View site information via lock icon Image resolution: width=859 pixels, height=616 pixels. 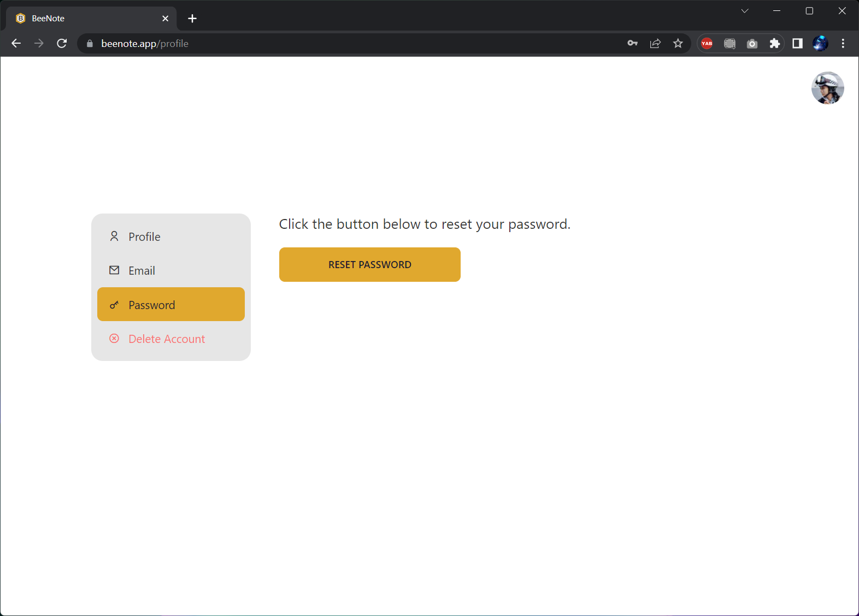pyautogui.click(x=90, y=44)
